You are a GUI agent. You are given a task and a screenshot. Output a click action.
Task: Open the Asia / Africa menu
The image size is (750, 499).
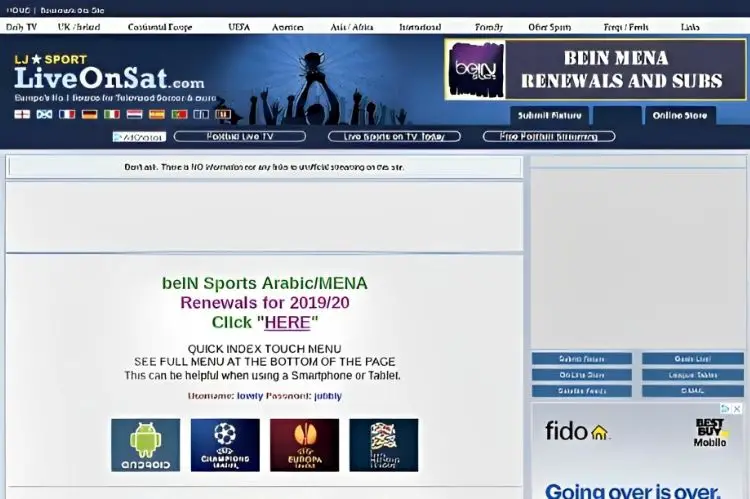coord(352,27)
